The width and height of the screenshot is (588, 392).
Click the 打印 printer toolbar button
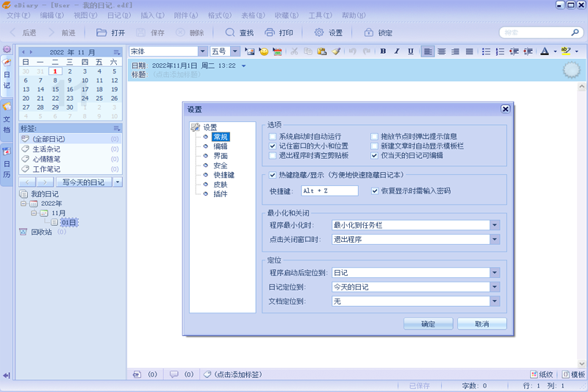point(279,33)
